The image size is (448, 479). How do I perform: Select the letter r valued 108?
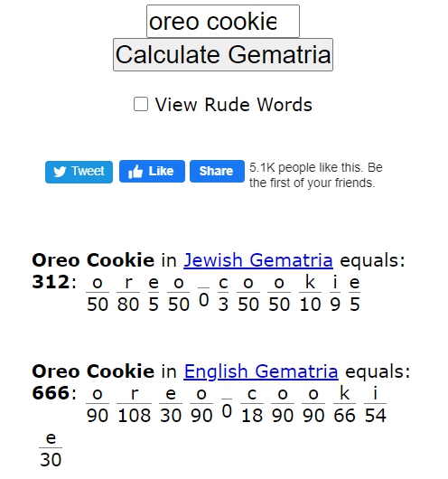(134, 394)
